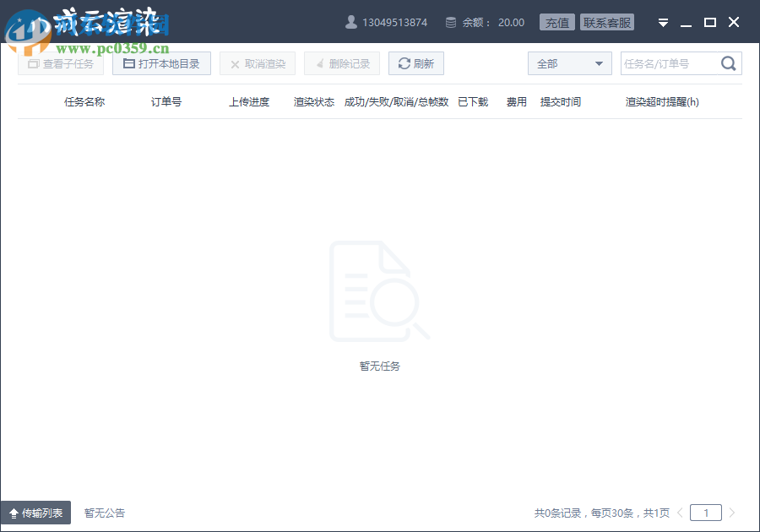
Task: Click the page number input box
Action: 706,512
